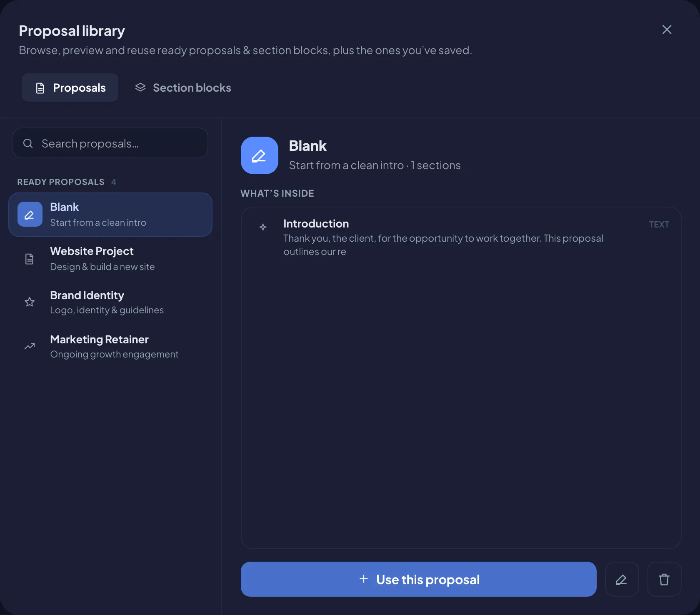700x615 pixels.
Task: Click the ready proposals count 4
Action: [x=114, y=182]
